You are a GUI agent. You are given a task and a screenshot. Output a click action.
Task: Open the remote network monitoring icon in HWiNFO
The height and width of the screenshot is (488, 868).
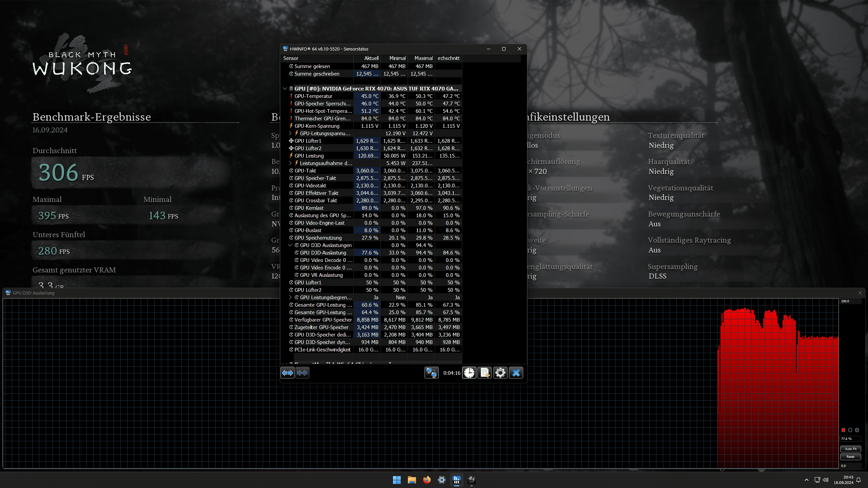pyautogui.click(x=431, y=373)
